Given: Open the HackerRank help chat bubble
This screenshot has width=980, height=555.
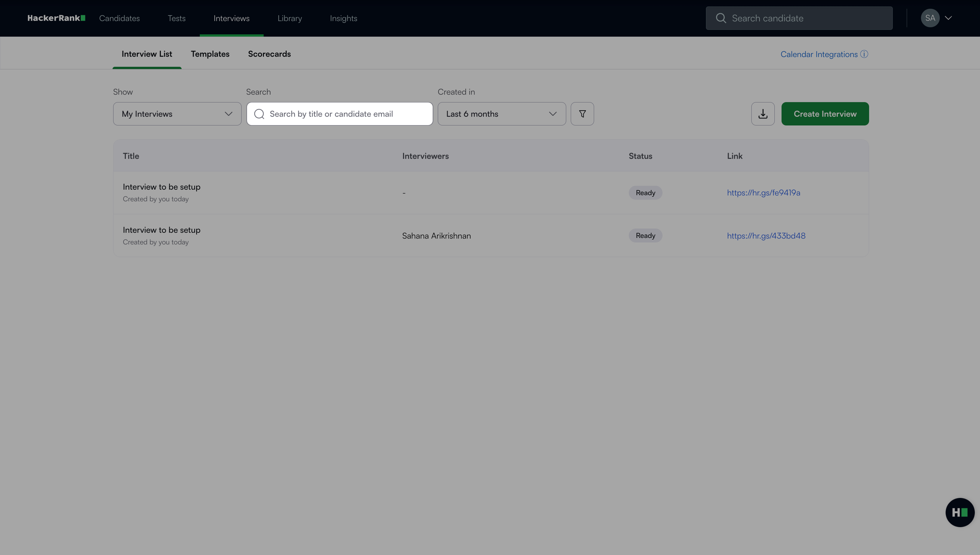Looking at the screenshot, I should point(960,512).
